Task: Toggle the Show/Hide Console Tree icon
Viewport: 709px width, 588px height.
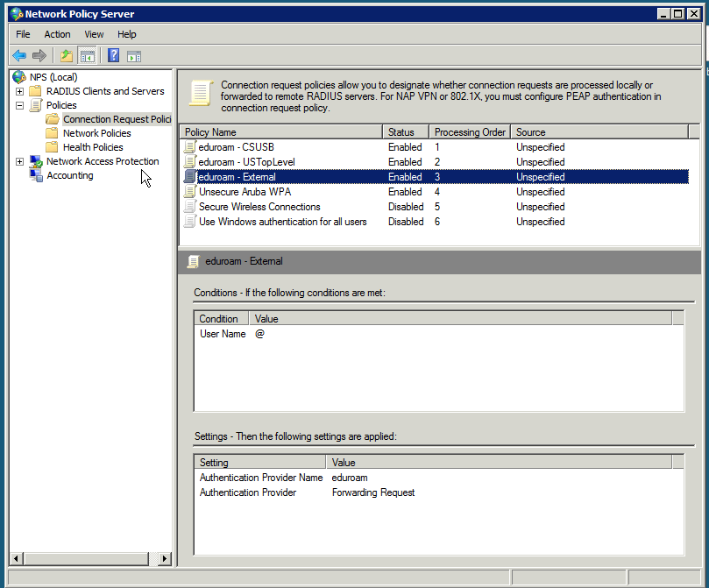Action: 88,56
